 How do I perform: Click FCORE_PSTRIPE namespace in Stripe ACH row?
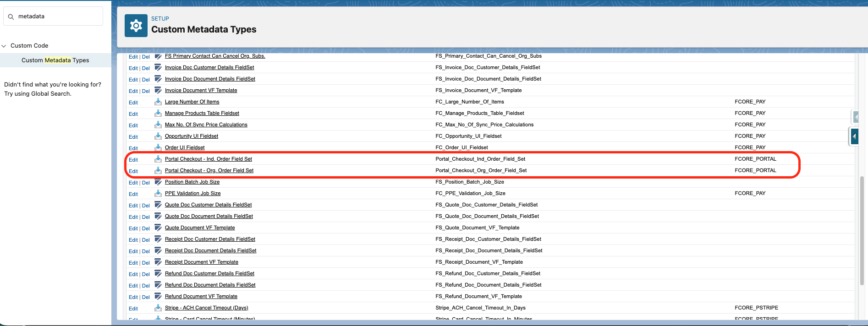click(x=756, y=308)
